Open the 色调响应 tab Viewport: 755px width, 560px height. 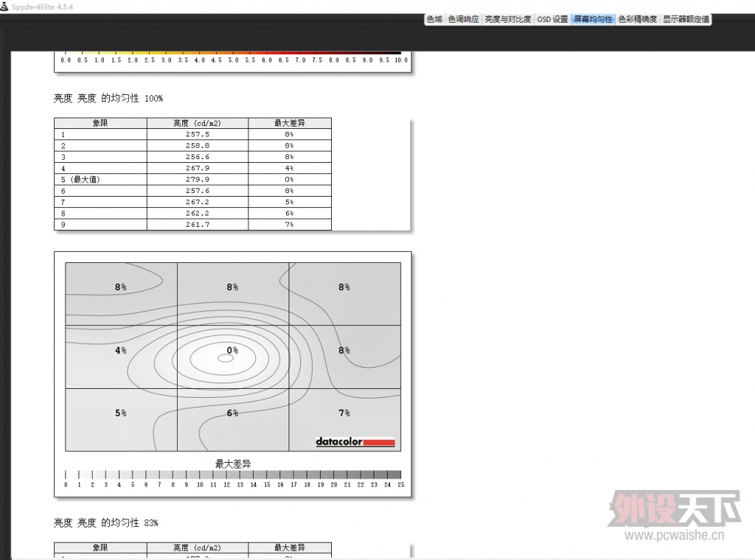click(x=463, y=19)
